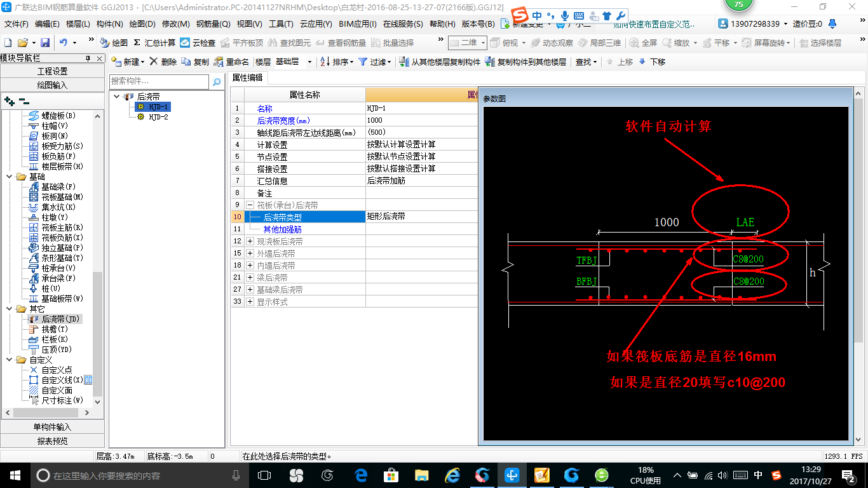
Task: Open the 工具(T) menu
Action: coord(281,24)
